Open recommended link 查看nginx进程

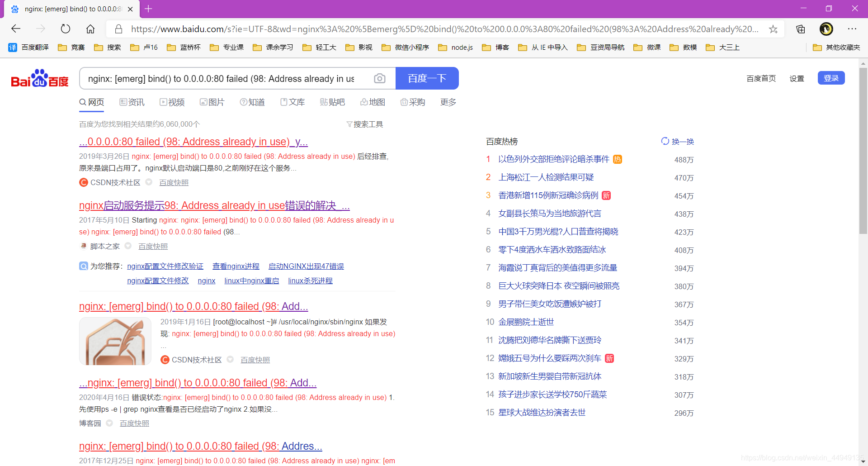(236, 266)
